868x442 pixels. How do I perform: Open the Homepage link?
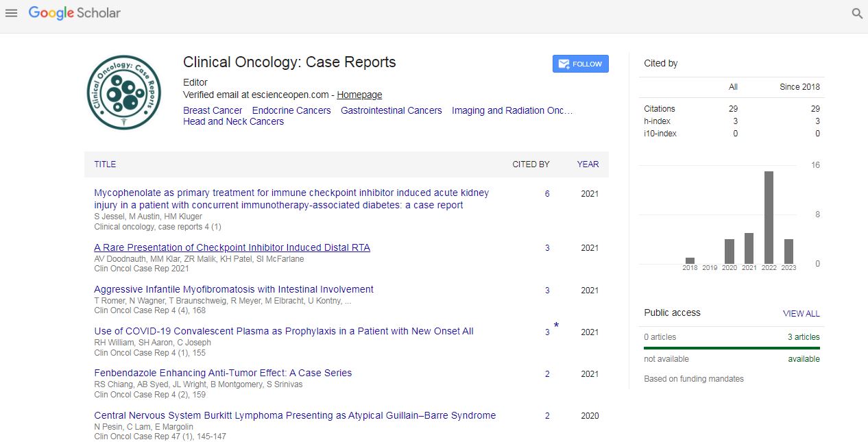tap(359, 95)
